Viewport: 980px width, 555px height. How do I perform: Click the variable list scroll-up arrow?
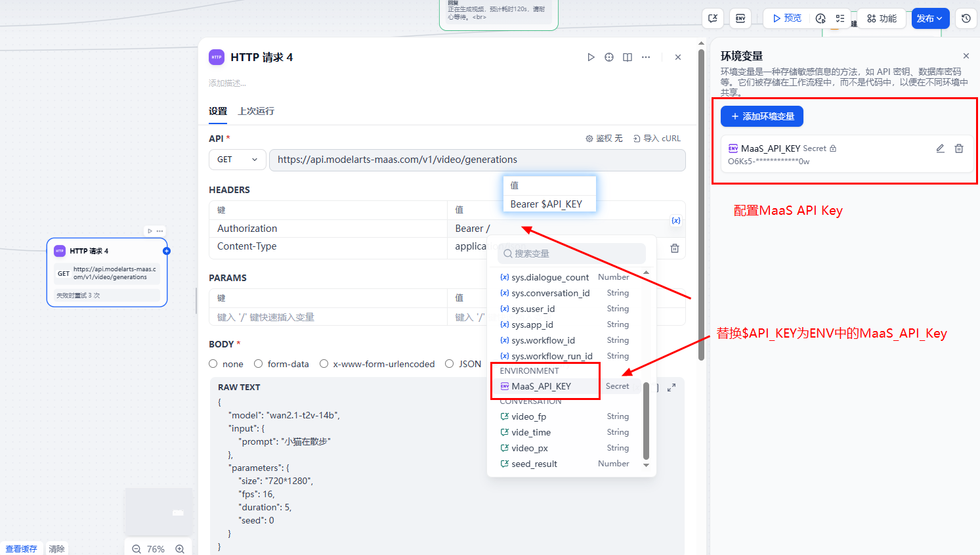tap(646, 273)
